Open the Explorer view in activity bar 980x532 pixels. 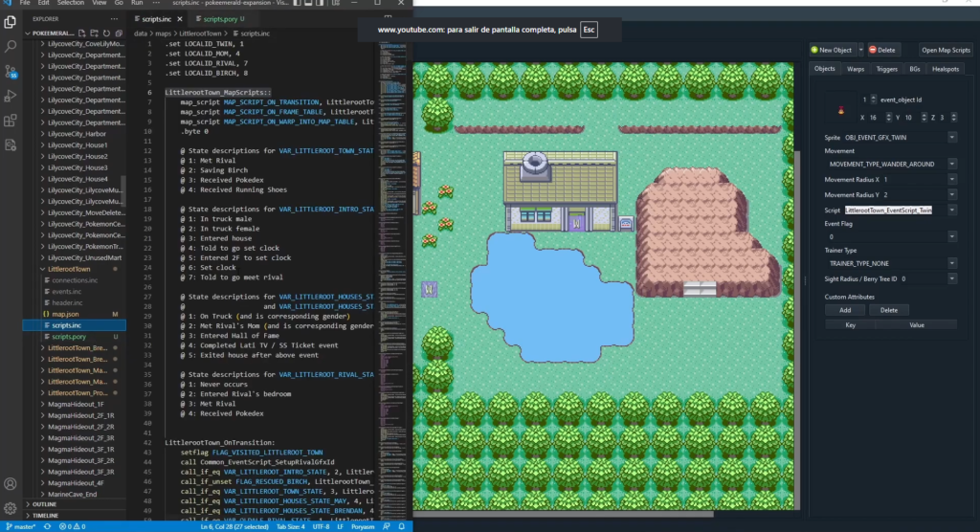[10, 22]
